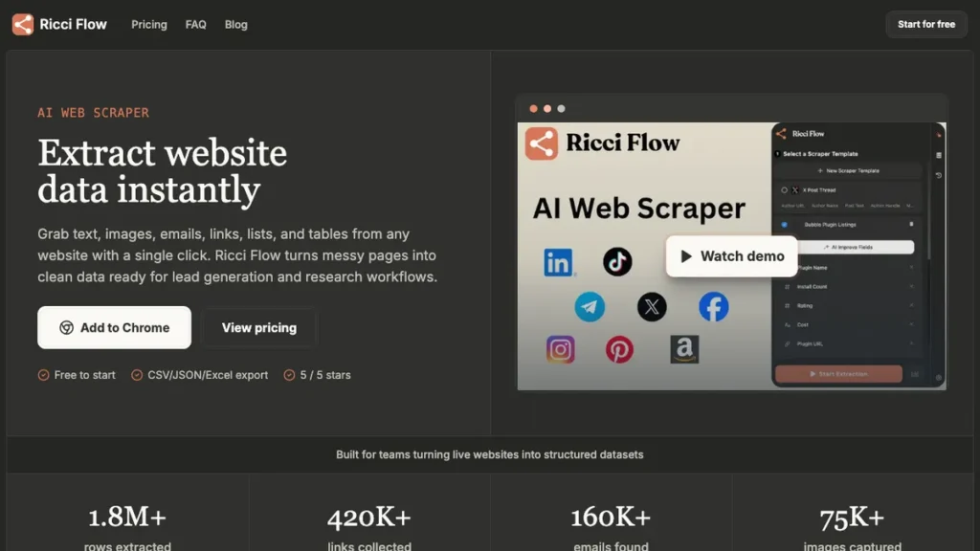Screen dimensions: 980x551
Task: Open the Blog nav link
Action: [x=236, y=24]
